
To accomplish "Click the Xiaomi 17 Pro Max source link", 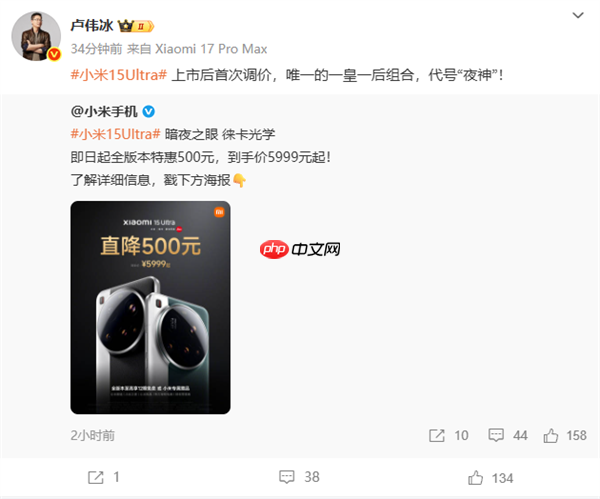I will click(211, 49).
